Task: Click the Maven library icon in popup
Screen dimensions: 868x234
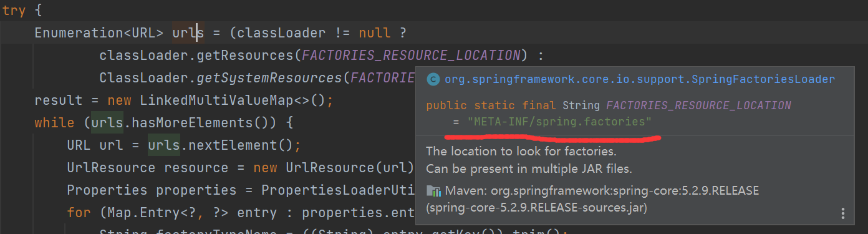Action: [x=433, y=191]
